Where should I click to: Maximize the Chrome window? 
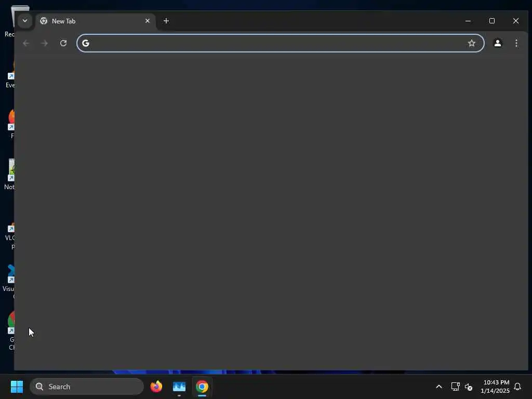(491, 21)
